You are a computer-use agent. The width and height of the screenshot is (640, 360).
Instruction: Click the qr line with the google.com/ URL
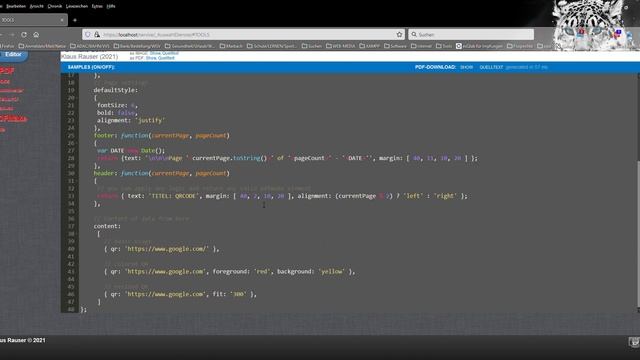click(162, 249)
